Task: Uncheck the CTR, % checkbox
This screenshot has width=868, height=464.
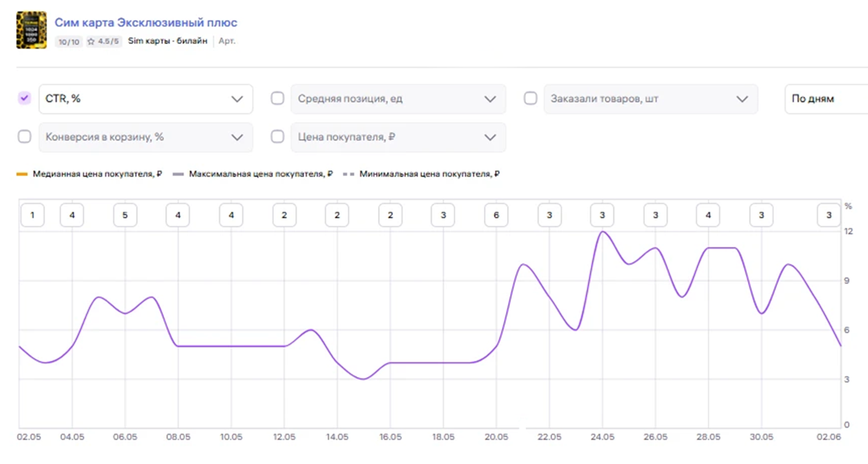Action: (24, 98)
